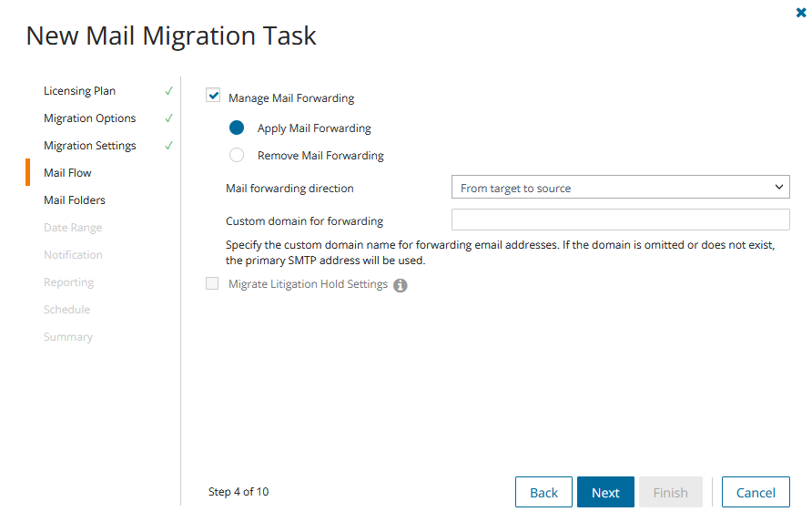The image size is (812, 532).
Task: Select the Date Range step
Action: 73,228
